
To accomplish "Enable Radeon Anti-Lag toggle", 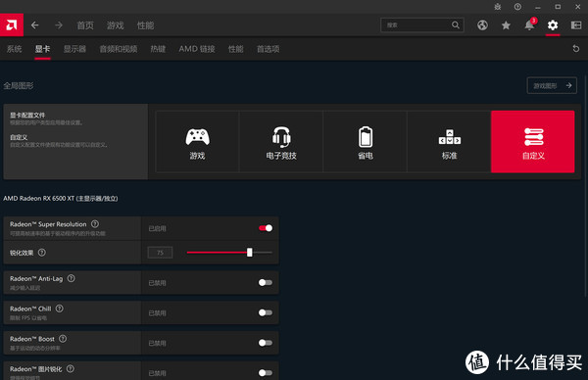I will (266, 283).
